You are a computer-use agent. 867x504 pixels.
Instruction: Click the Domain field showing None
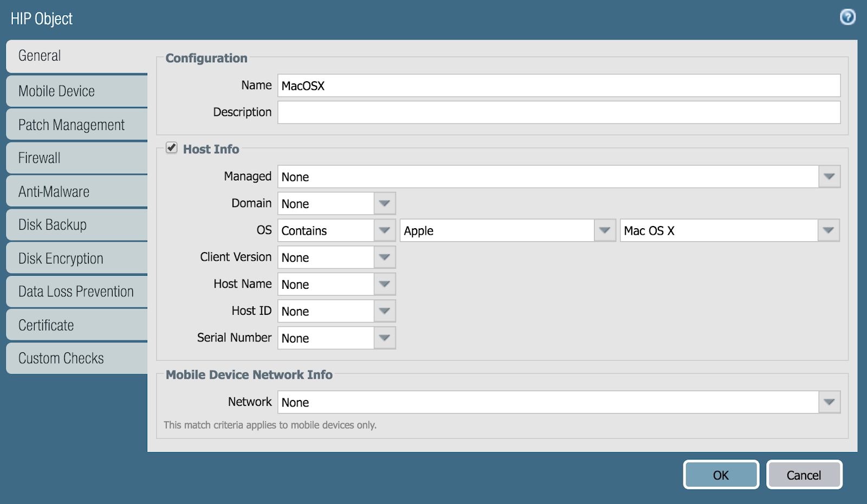point(326,204)
